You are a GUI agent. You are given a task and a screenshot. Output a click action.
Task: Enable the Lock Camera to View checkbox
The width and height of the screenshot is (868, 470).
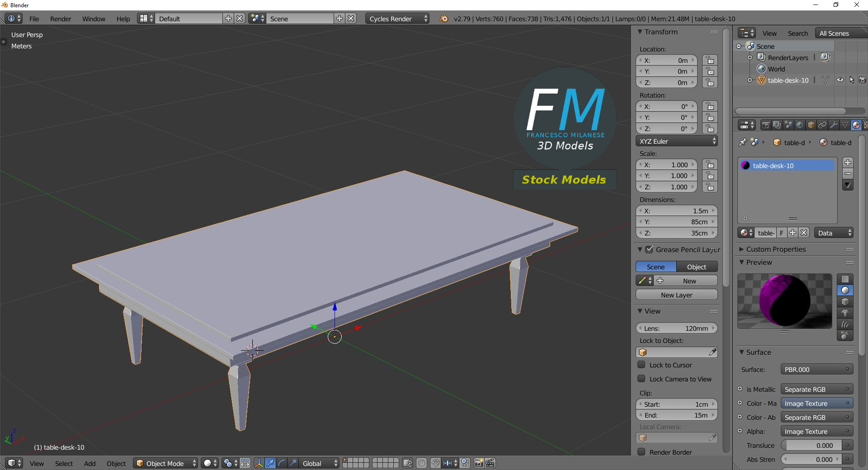(x=642, y=379)
